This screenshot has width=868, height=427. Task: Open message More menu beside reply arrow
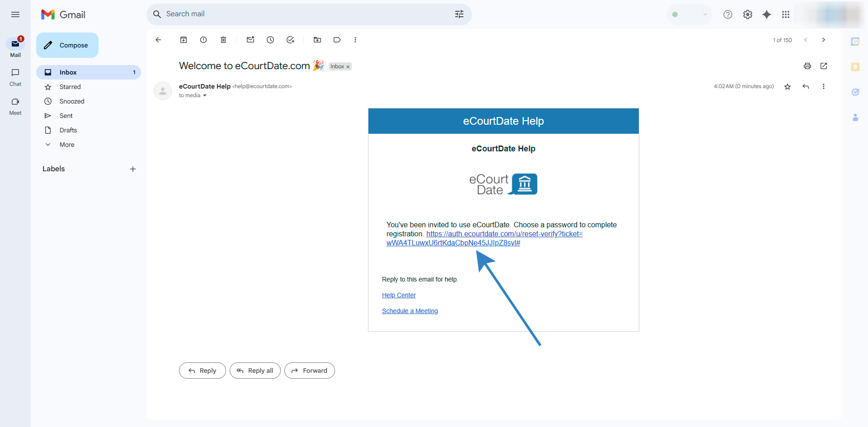click(x=824, y=86)
